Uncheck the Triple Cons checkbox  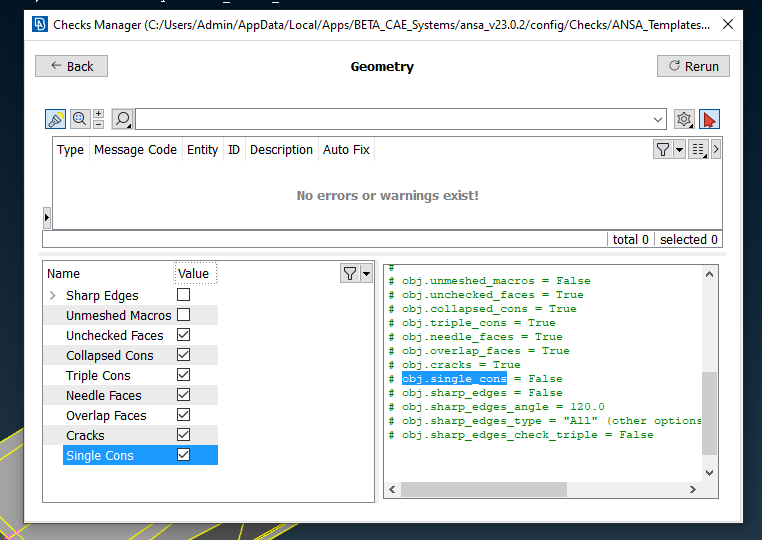coord(184,375)
